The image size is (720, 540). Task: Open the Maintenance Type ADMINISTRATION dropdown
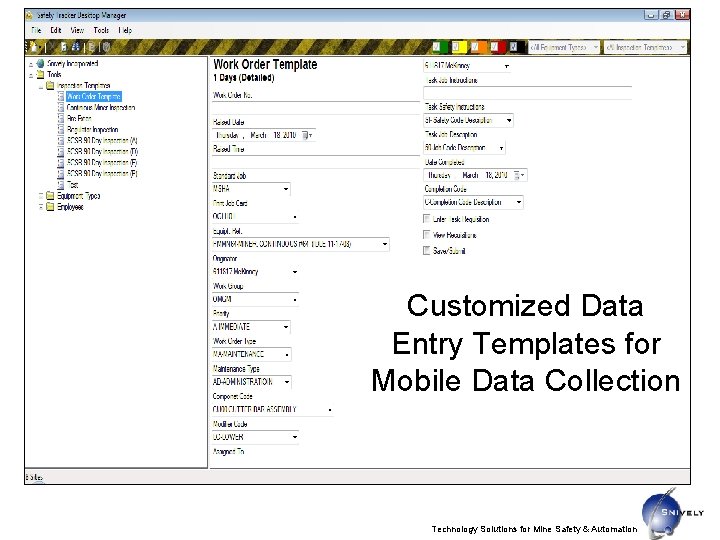pos(287,382)
